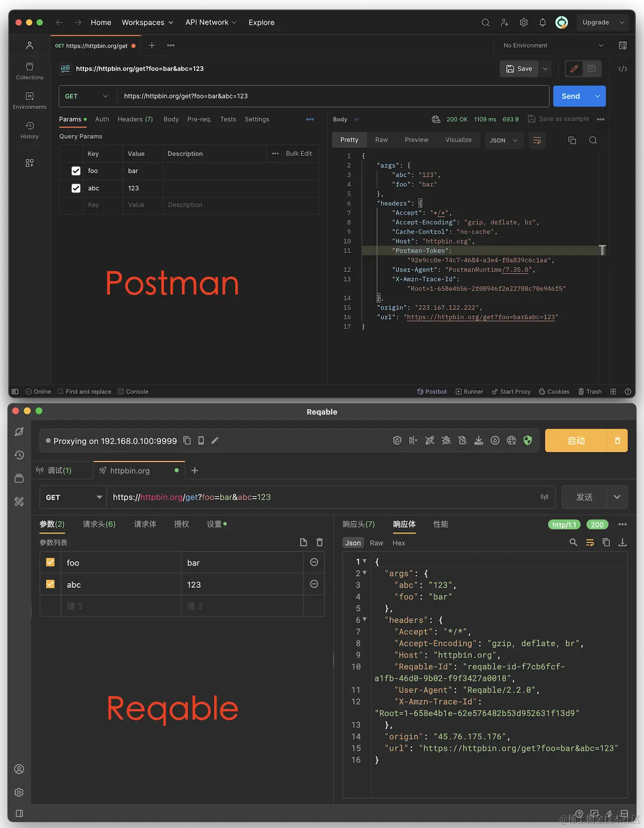Open the Postman code snippet icon
The width and height of the screenshot is (644, 828).
(x=623, y=69)
